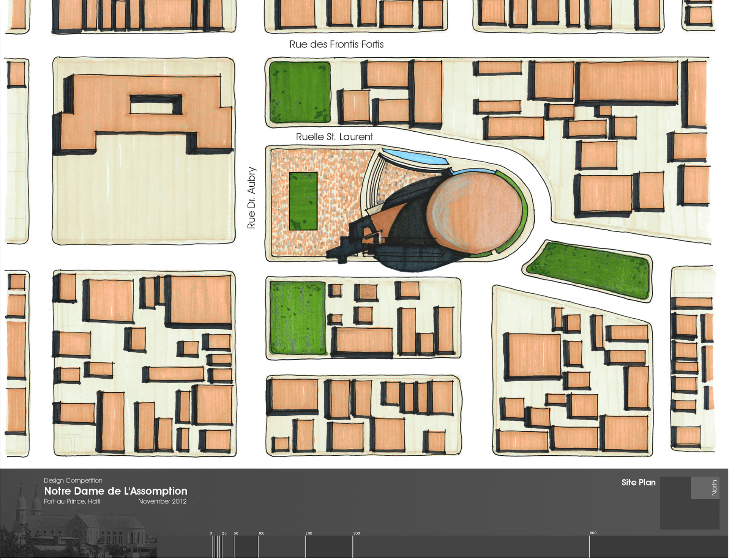Click the 800 mark on the scale bar

[x=593, y=533]
